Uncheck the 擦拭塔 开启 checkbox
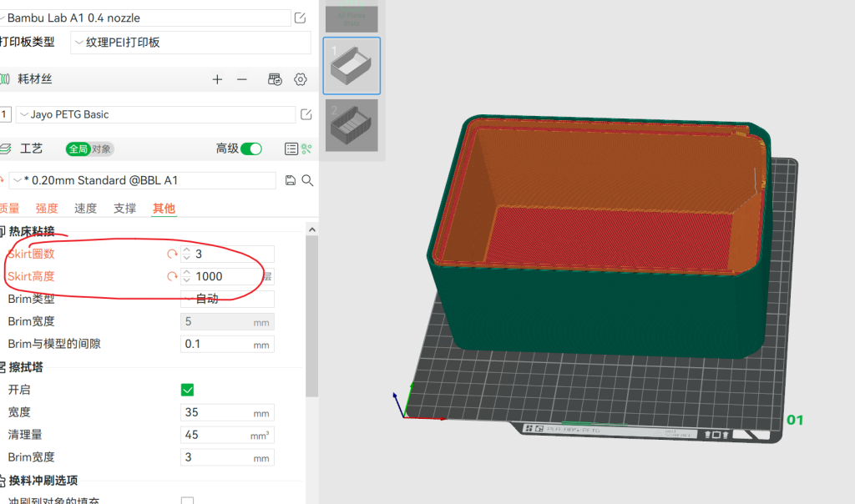Viewport: 855px width, 504px height. (187, 391)
